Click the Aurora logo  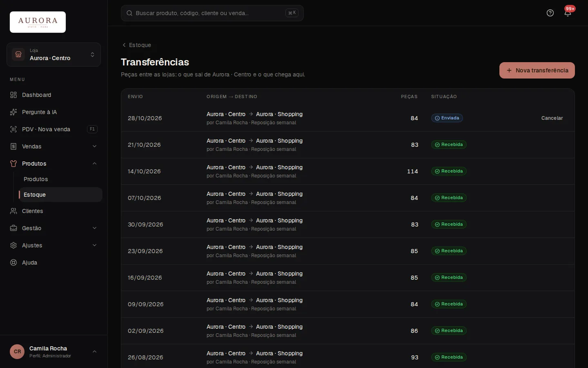[x=38, y=22]
